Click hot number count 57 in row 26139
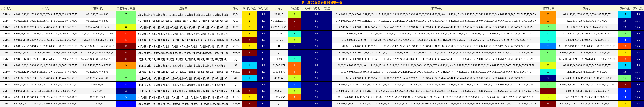The height and width of the screenshot is (107, 644). click(x=548, y=78)
